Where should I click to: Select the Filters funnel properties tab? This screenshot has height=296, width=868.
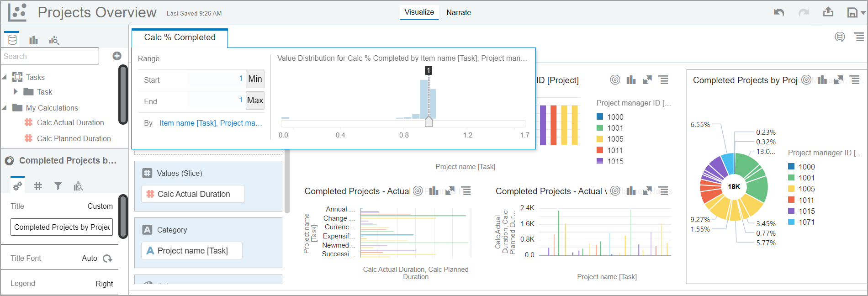[x=58, y=186]
